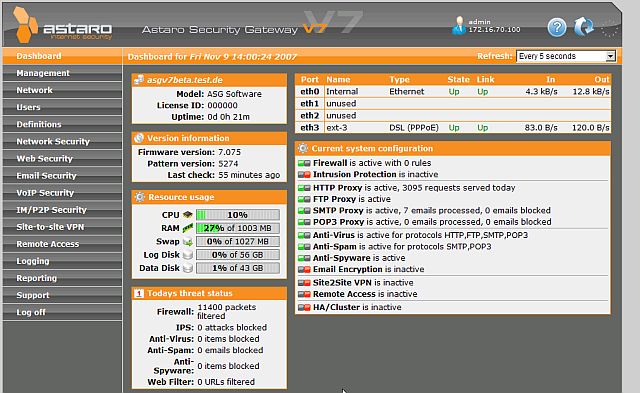Open the VoIP Security menu
The height and width of the screenshot is (393, 640).
[62, 193]
